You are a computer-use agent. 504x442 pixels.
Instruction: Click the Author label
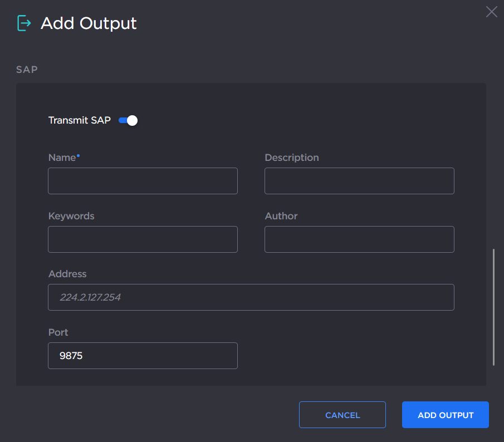tap(281, 216)
